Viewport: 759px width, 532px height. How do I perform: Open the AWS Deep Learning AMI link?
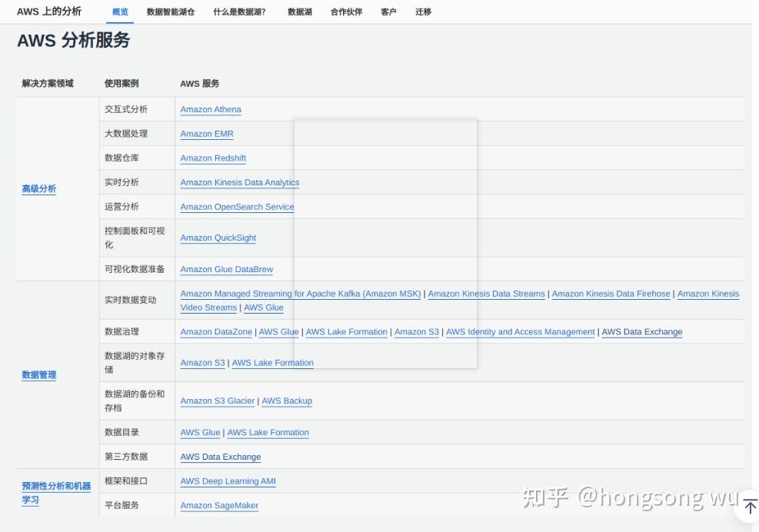(x=228, y=481)
